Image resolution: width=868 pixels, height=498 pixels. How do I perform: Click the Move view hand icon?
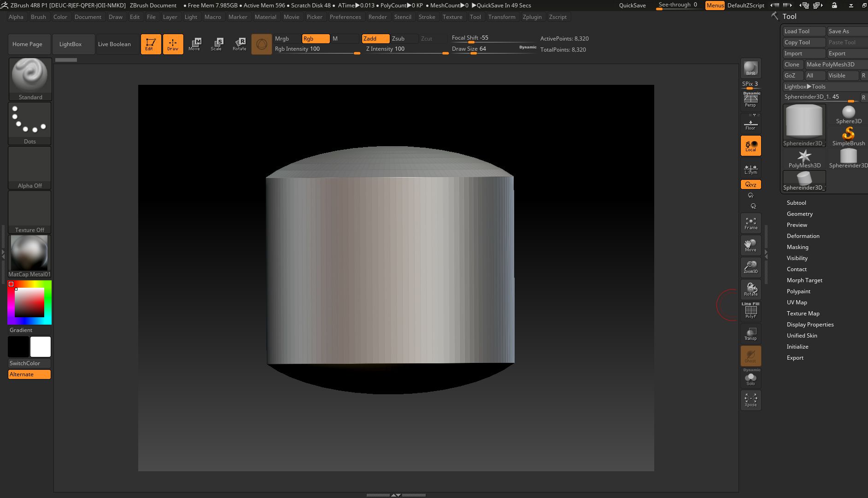click(751, 245)
